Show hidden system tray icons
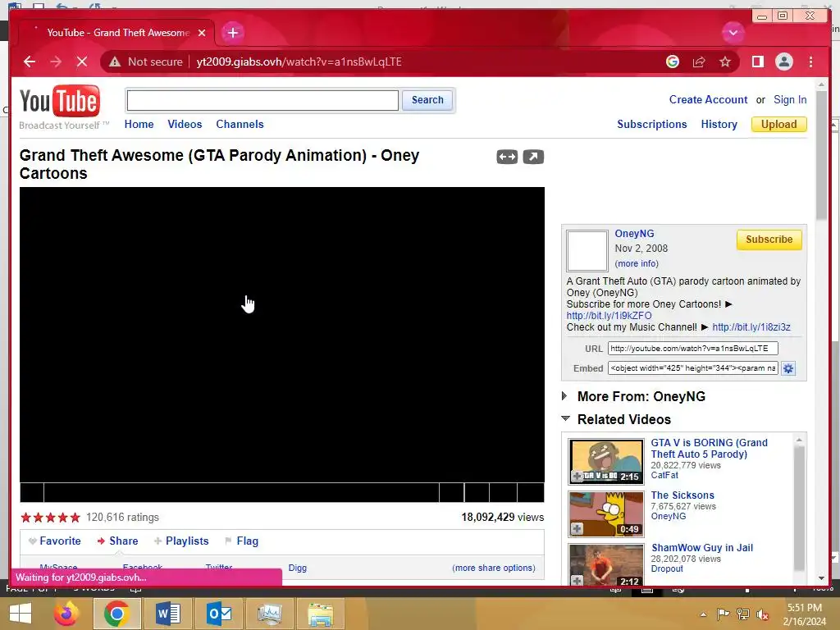 click(x=703, y=614)
